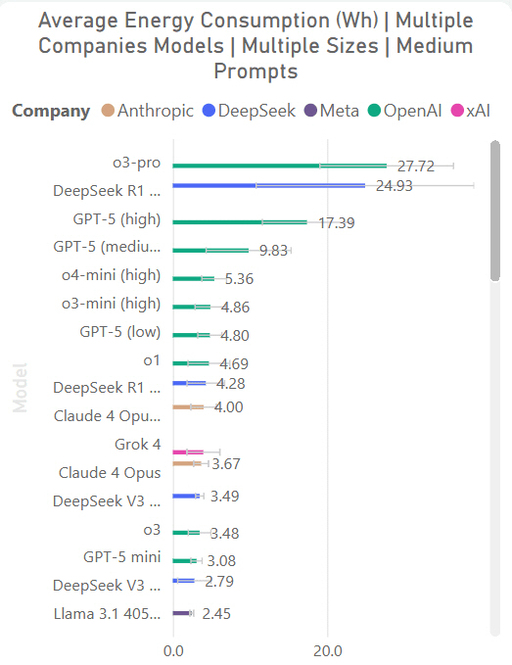Click the Claude 4 Opu... axis label
Screen dimensions: 512x665
[107, 416]
